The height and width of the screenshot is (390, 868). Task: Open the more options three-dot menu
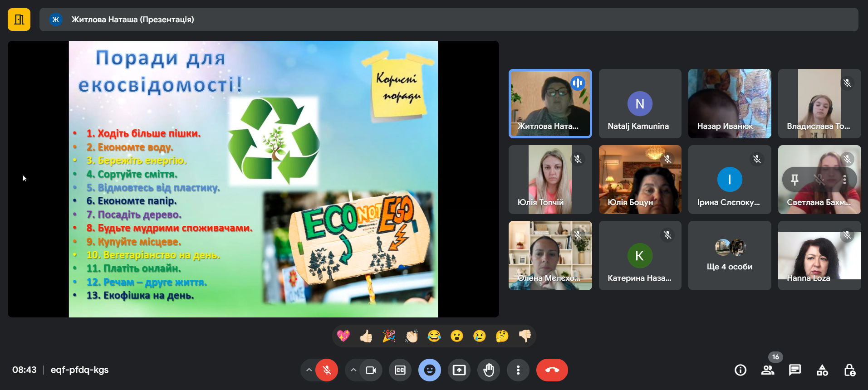tap(518, 370)
